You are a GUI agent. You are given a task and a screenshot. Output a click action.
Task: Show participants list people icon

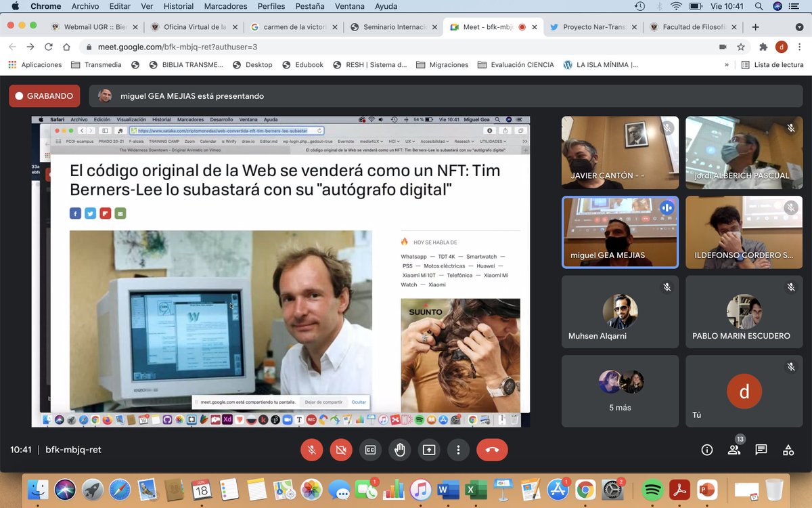(734, 450)
